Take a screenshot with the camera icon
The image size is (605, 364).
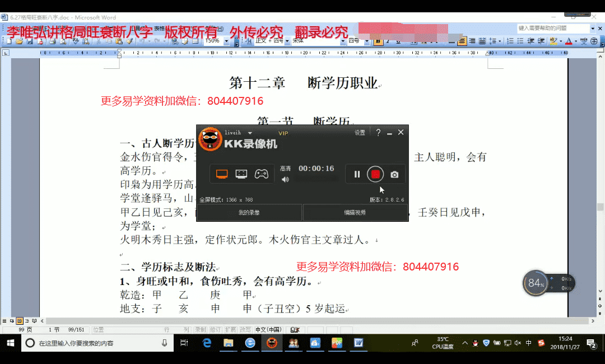(x=394, y=175)
